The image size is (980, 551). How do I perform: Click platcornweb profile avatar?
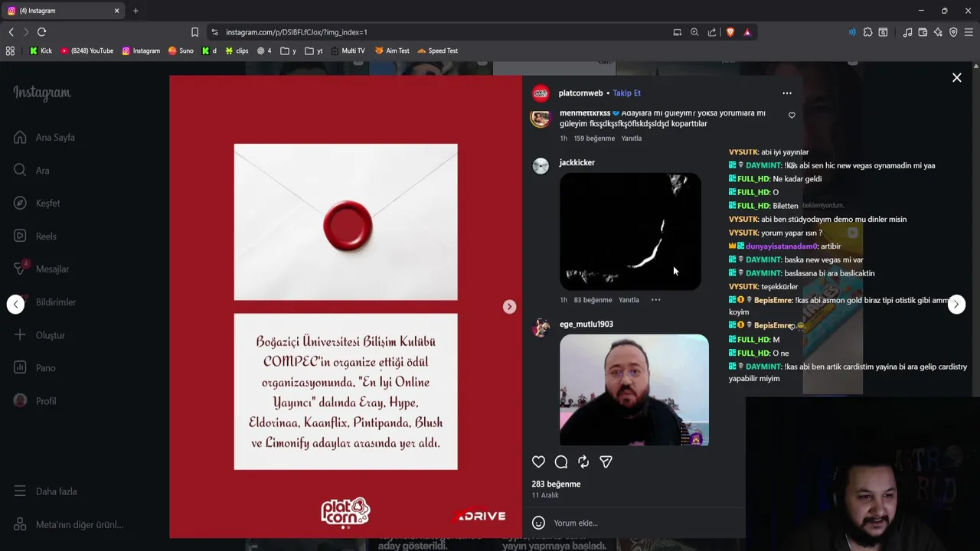tap(541, 93)
